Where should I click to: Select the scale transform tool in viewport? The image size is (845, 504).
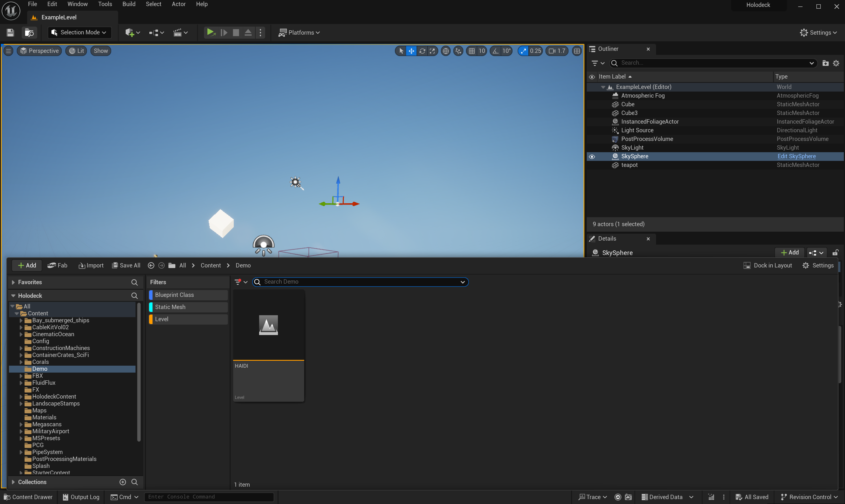(x=432, y=51)
